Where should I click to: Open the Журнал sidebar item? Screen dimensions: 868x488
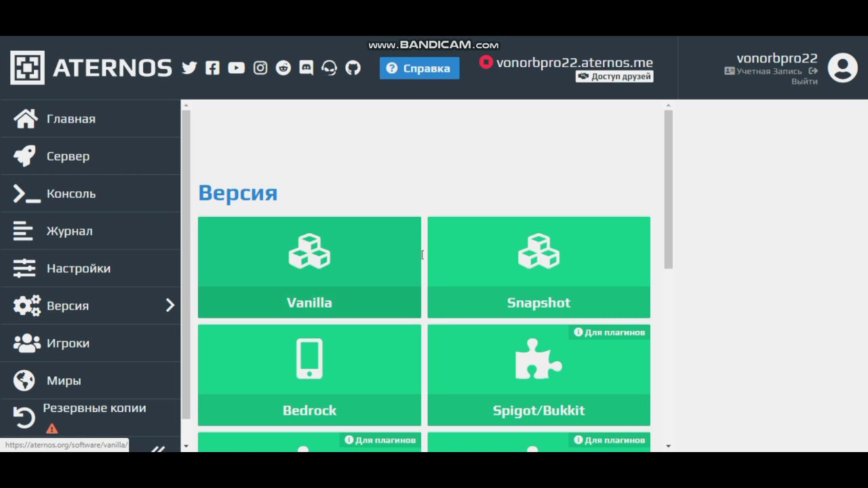click(x=90, y=230)
